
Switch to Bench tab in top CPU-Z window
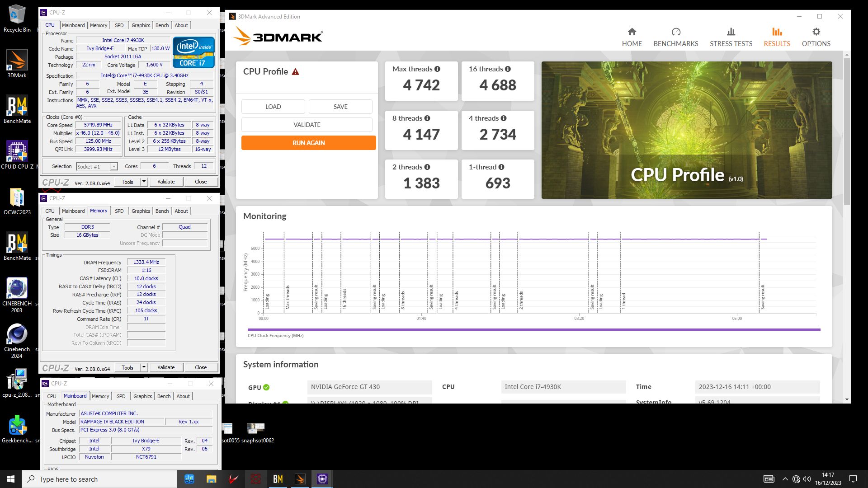point(162,25)
